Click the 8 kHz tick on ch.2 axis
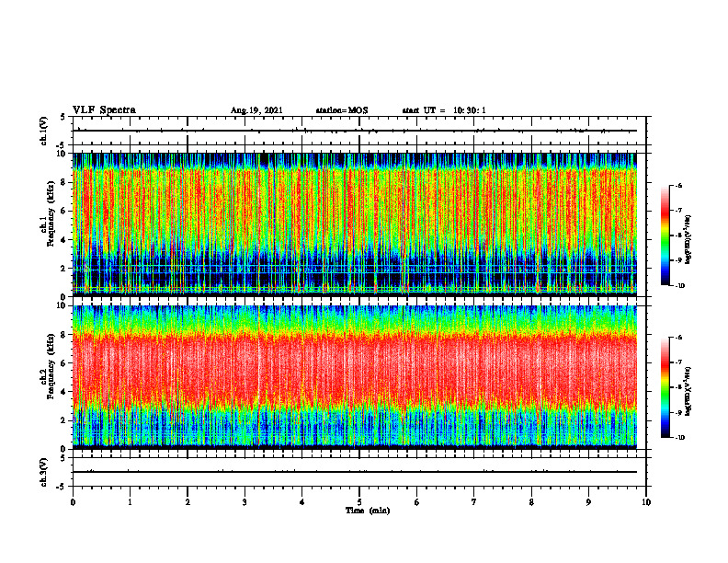The width and height of the screenshot is (728, 563). 64,335
